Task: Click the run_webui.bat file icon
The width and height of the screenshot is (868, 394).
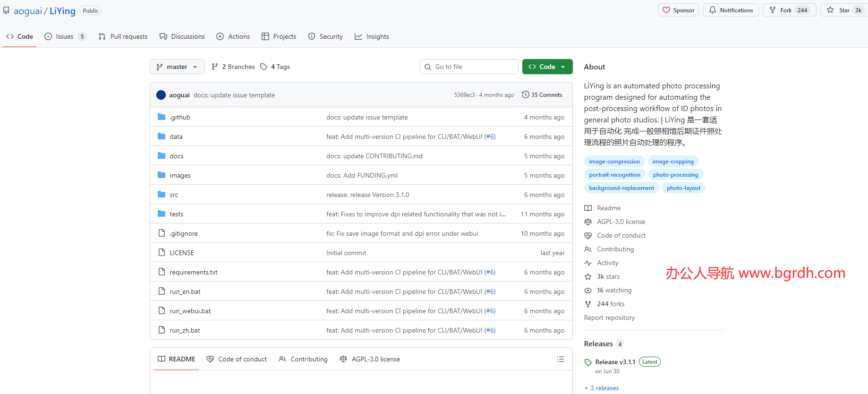Action: (162, 311)
